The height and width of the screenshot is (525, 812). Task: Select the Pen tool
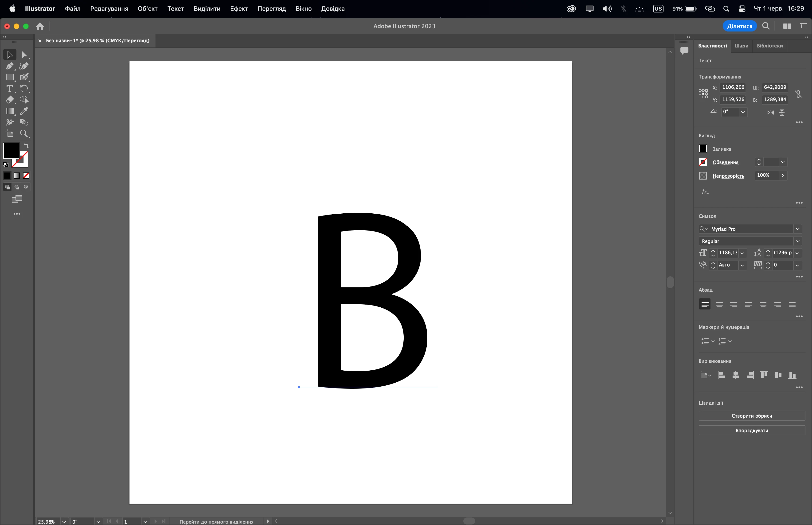10,66
